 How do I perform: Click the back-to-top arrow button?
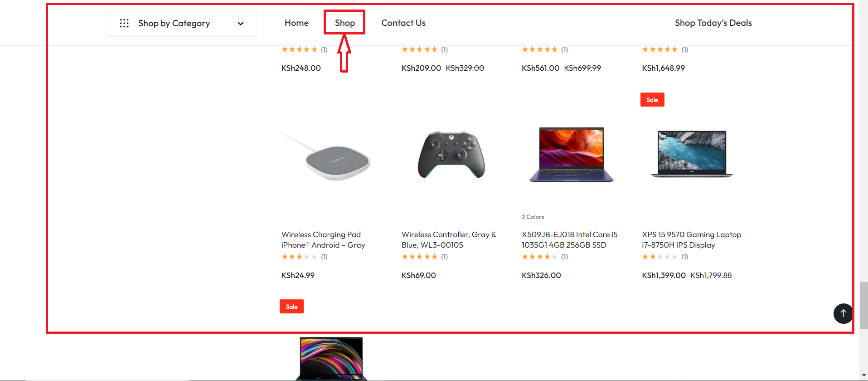pyautogui.click(x=843, y=313)
